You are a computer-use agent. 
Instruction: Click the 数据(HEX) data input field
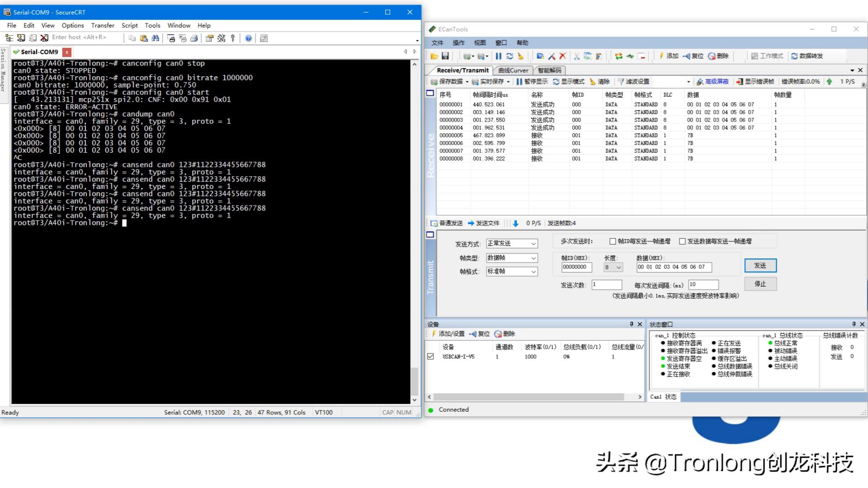pyautogui.click(x=674, y=267)
